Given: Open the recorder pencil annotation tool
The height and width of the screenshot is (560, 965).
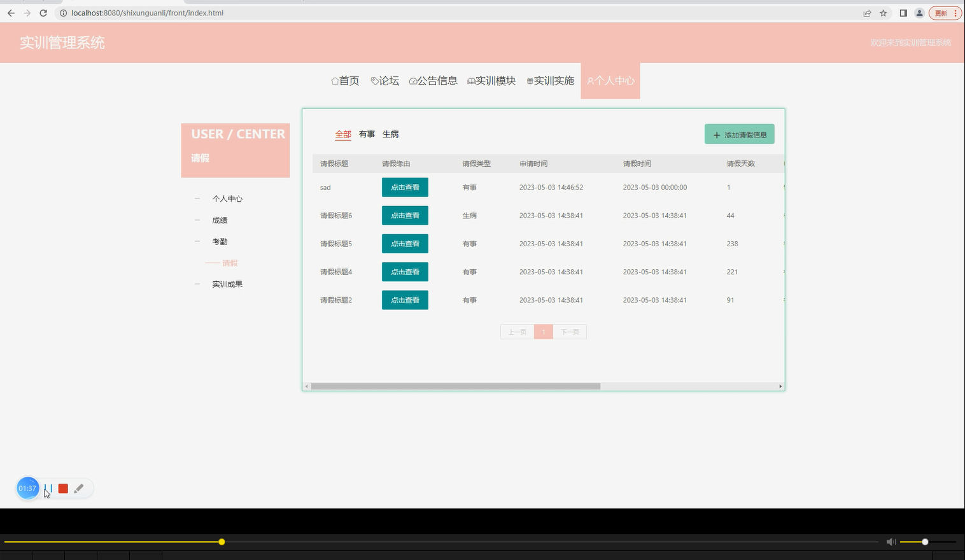Looking at the screenshot, I should pyautogui.click(x=79, y=489).
